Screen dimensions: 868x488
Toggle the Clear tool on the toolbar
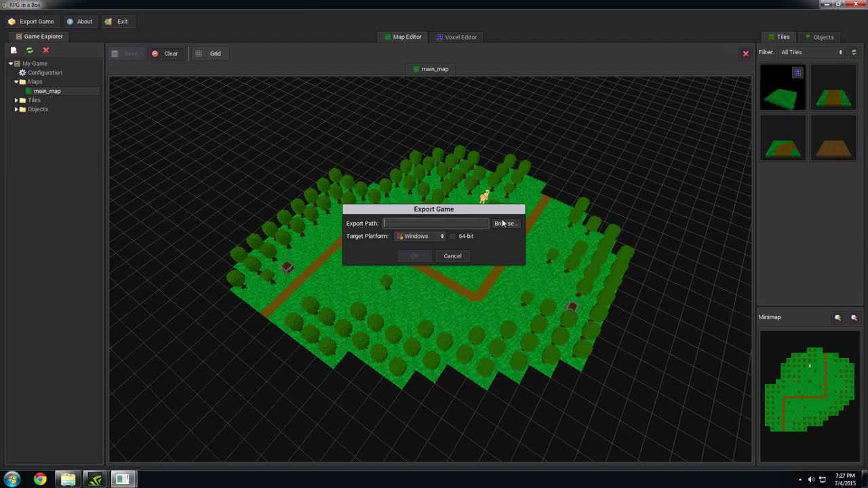[x=165, y=54]
